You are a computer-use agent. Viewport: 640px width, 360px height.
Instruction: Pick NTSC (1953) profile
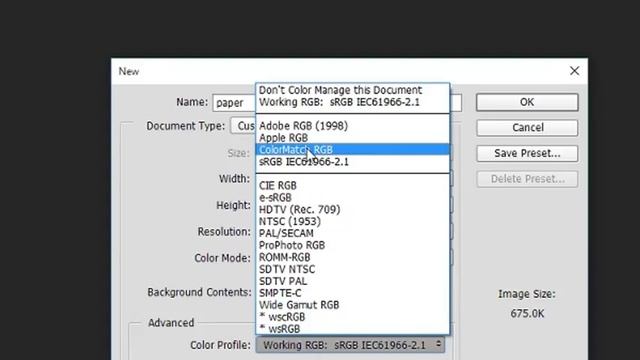[353, 222]
